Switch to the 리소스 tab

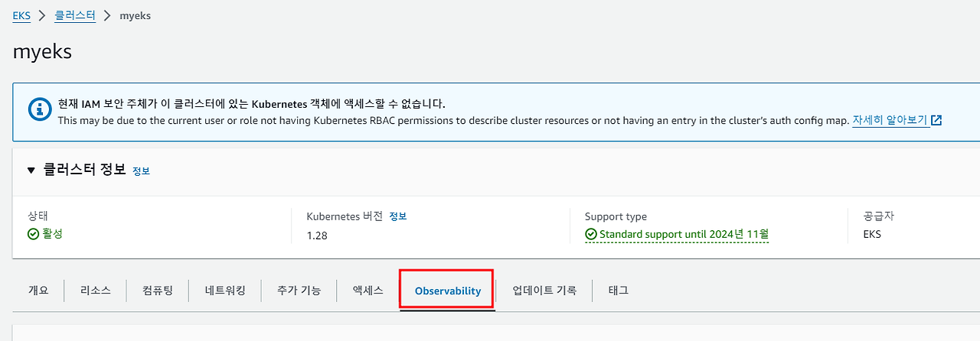(95, 291)
